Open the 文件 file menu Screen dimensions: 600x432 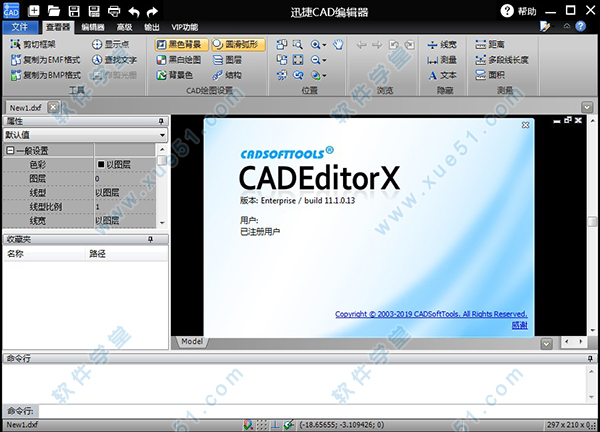tap(20, 27)
